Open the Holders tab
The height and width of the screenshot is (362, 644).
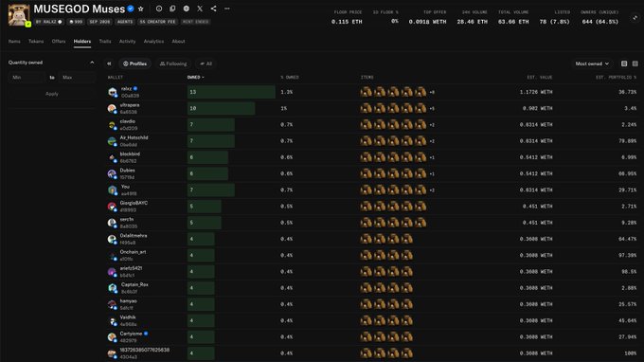pyautogui.click(x=82, y=42)
